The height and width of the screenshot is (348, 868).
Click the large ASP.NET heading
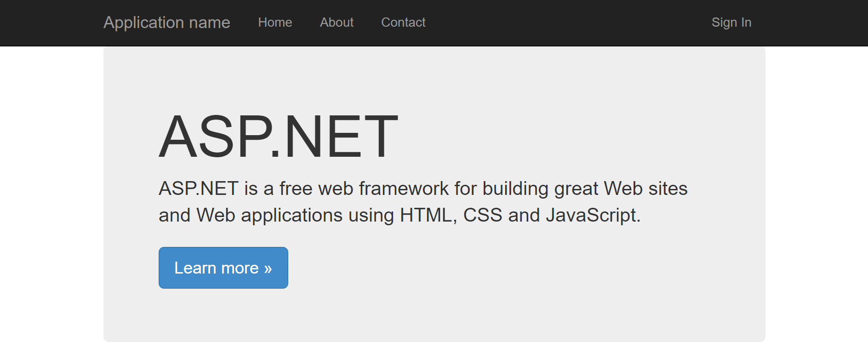coord(278,137)
